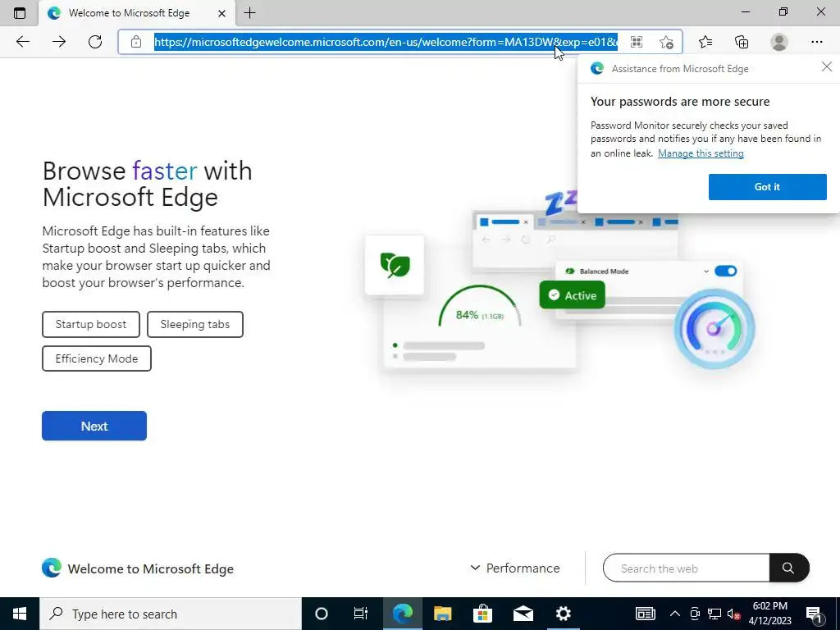Click the blue Next button
This screenshot has width=840, height=630.
tap(94, 426)
